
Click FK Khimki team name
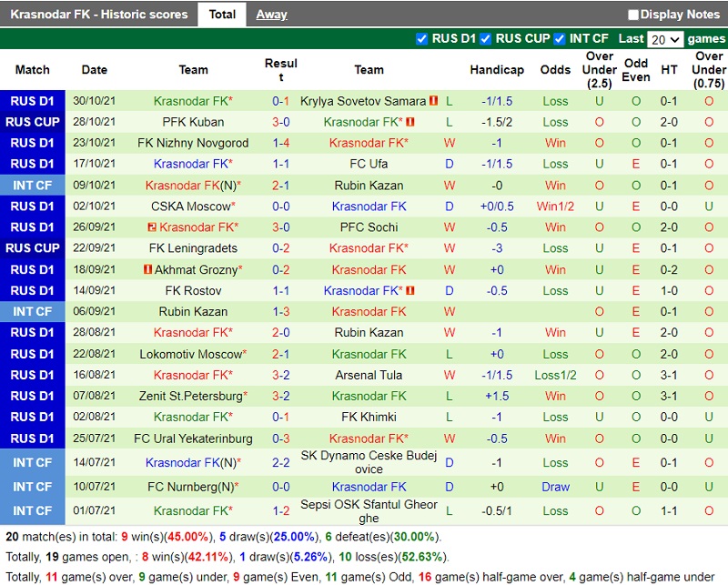(369, 417)
